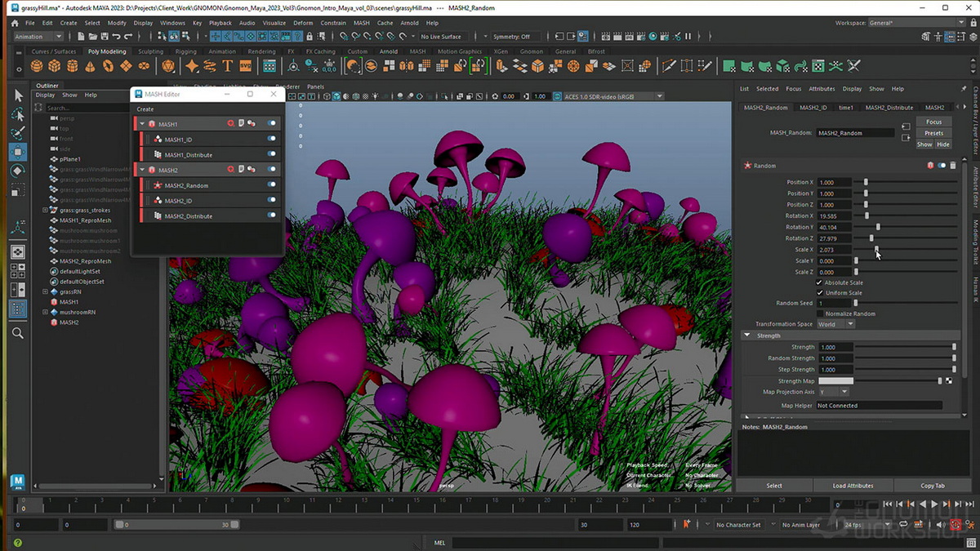Open the Animation menu set dropdown
980x551 pixels.
click(x=38, y=37)
